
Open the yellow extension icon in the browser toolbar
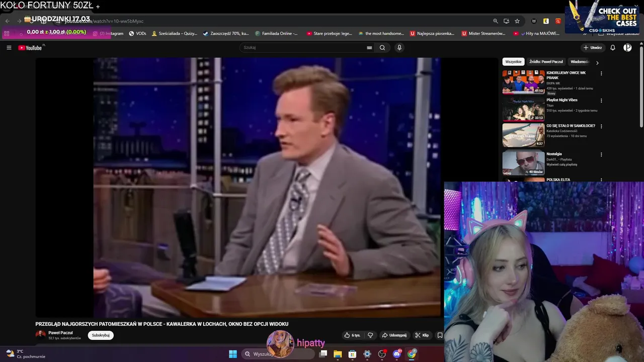point(546,21)
